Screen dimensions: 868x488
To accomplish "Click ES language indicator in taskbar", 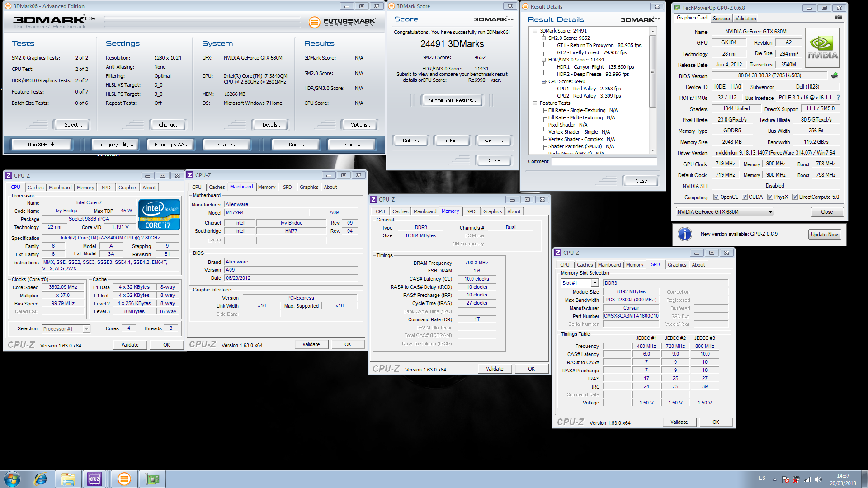I will pyautogui.click(x=762, y=478).
